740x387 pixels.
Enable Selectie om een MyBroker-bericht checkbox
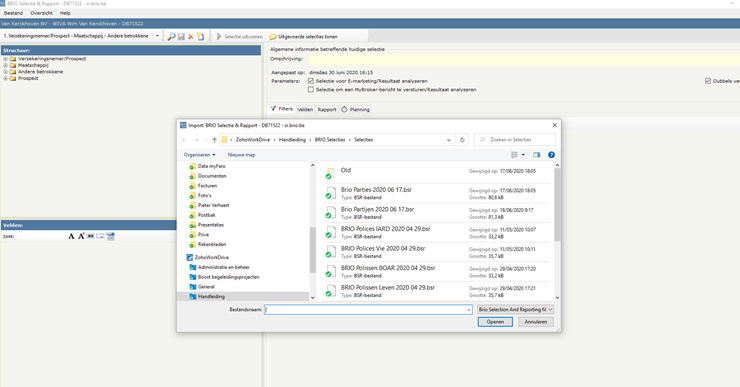tap(311, 89)
